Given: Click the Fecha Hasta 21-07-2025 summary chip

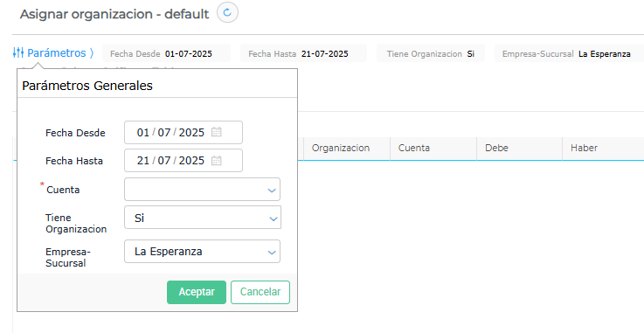Looking at the screenshot, I should coord(303,53).
